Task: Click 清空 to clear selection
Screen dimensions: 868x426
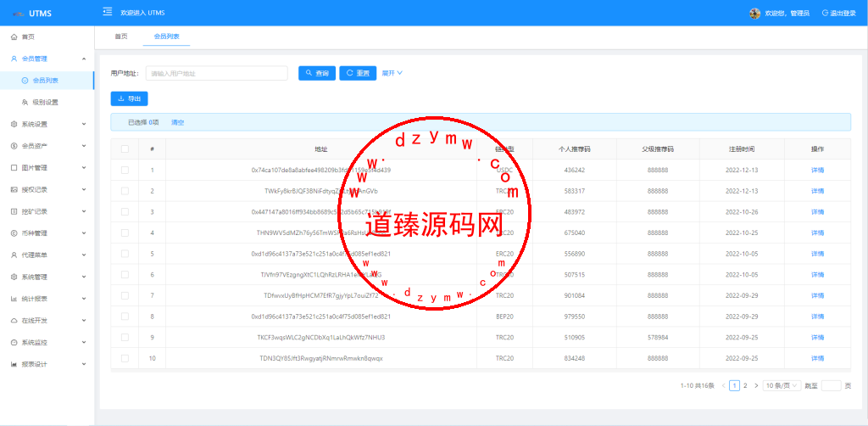Action: 178,122
